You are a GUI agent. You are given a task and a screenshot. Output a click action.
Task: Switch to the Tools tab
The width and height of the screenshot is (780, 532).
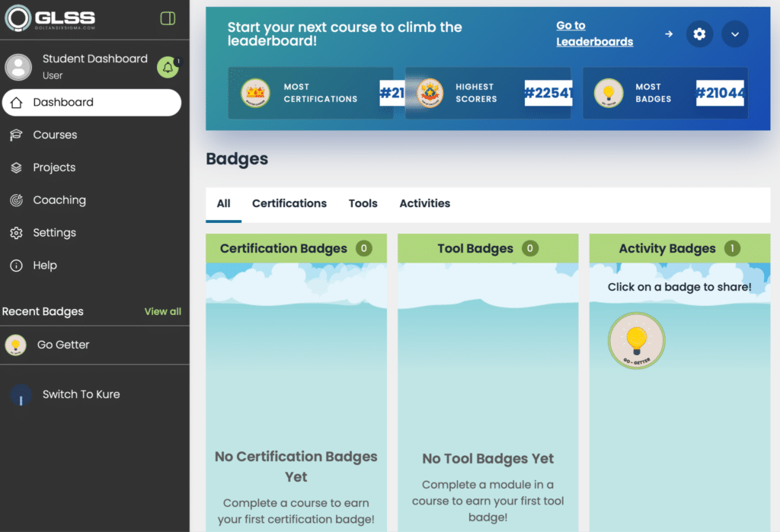pos(363,204)
